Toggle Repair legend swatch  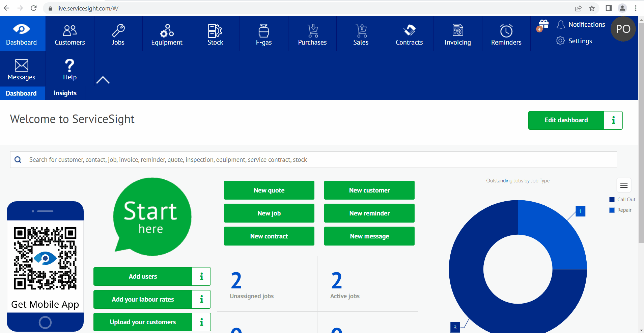click(612, 210)
